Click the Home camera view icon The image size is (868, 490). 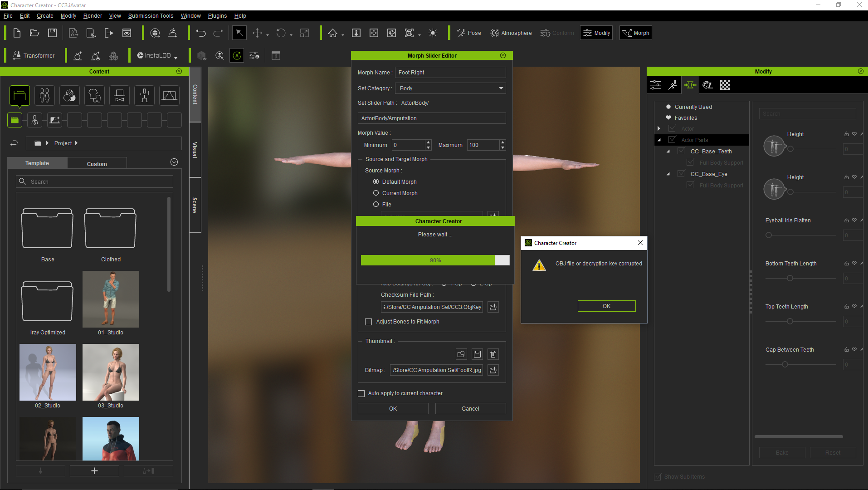click(x=333, y=33)
